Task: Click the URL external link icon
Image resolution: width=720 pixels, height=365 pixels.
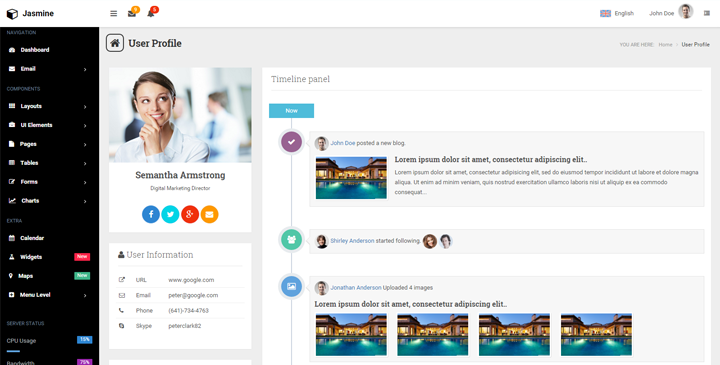Action: point(122,280)
